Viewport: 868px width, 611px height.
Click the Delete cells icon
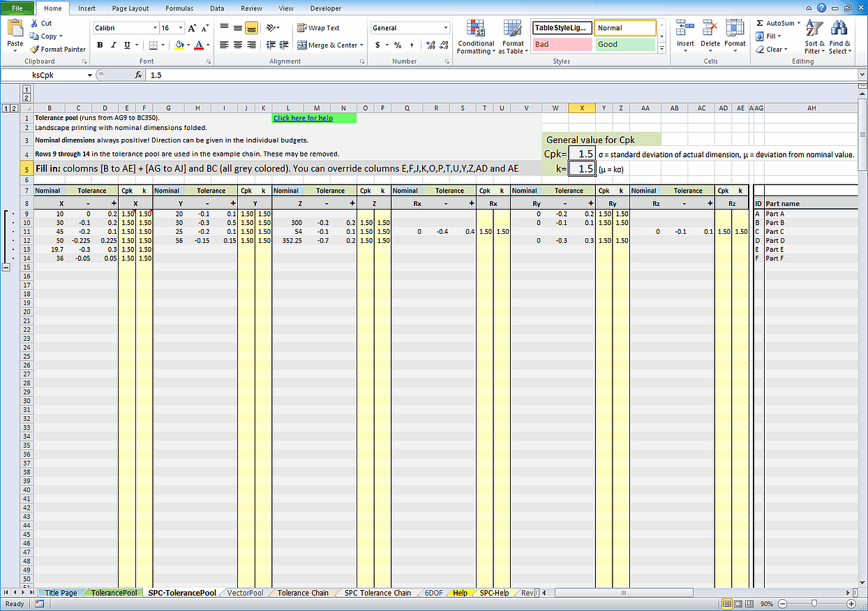click(x=710, y=28)
